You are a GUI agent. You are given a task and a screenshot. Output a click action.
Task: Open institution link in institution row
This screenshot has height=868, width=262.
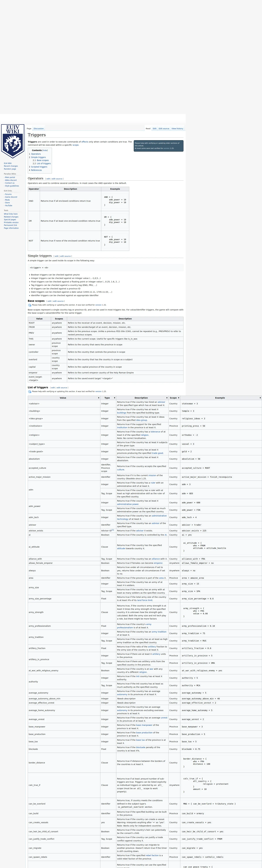point(122,428)
